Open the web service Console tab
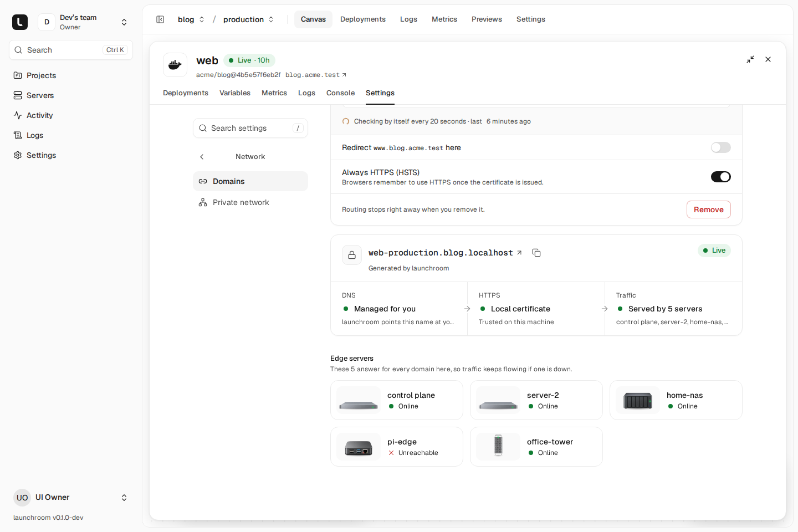 click(340, 93)
